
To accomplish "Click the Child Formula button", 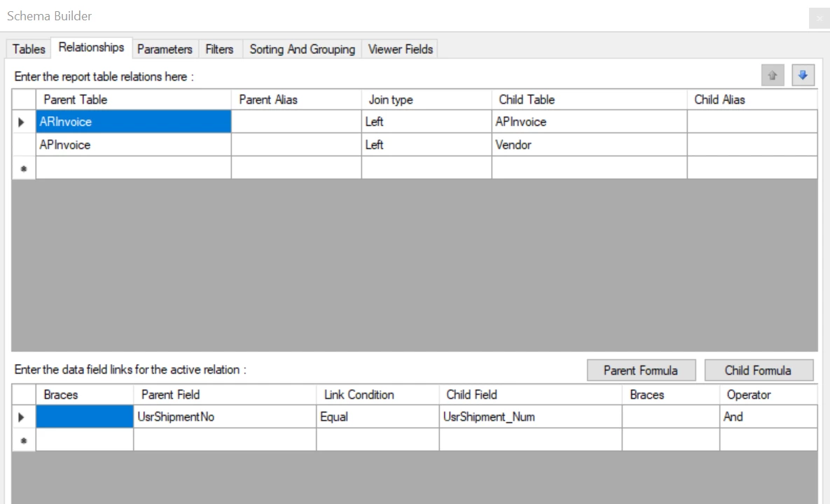I will 759,370.
